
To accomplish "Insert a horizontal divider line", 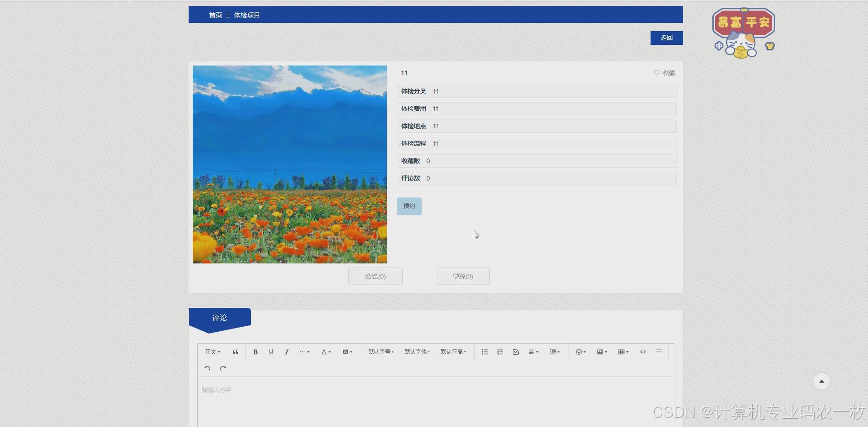I will [x=658, y=352].
